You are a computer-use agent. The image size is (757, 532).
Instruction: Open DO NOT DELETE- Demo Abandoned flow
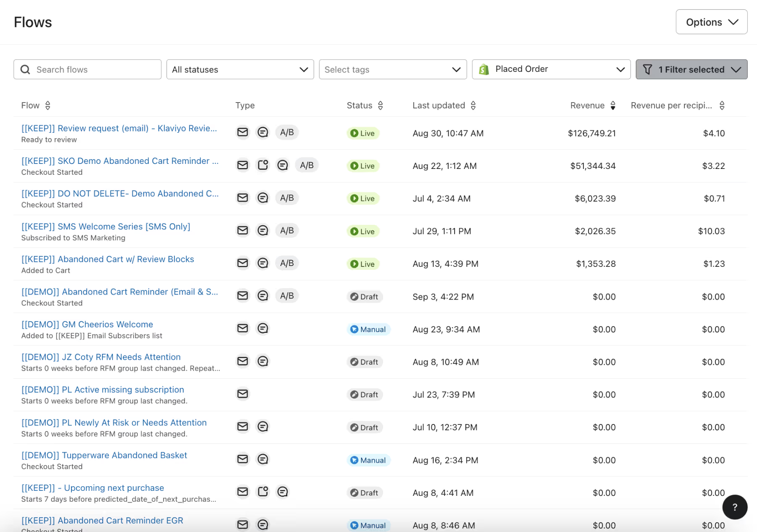(x=120, y=193)
